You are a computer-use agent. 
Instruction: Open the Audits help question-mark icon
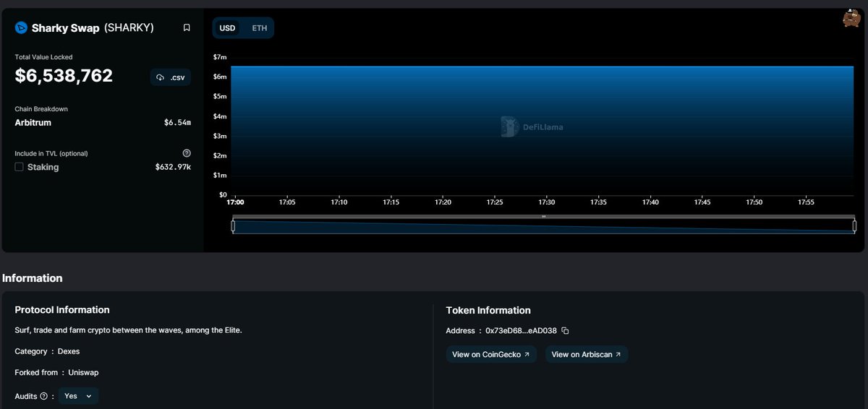pyautogui.click(x=44, y=396)
